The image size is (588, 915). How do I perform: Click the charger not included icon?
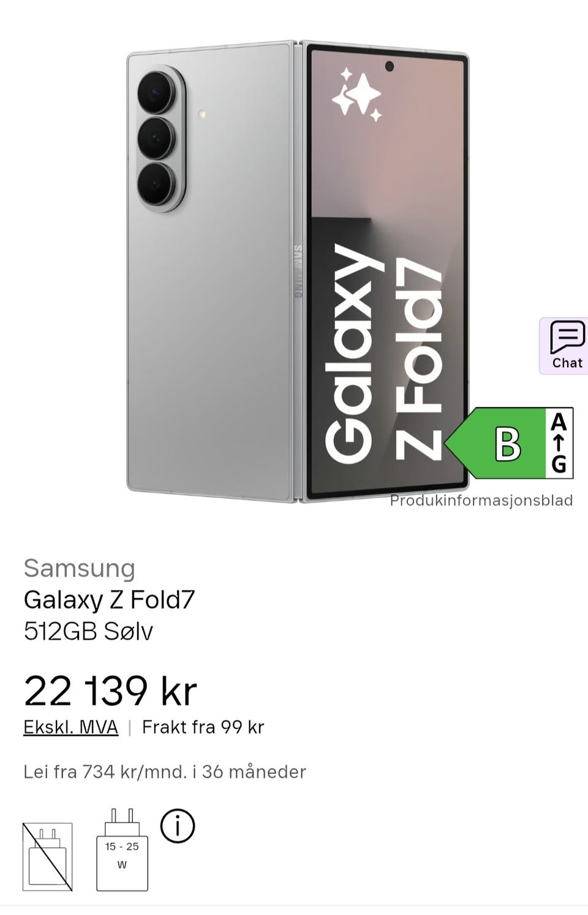click(48, 857)
